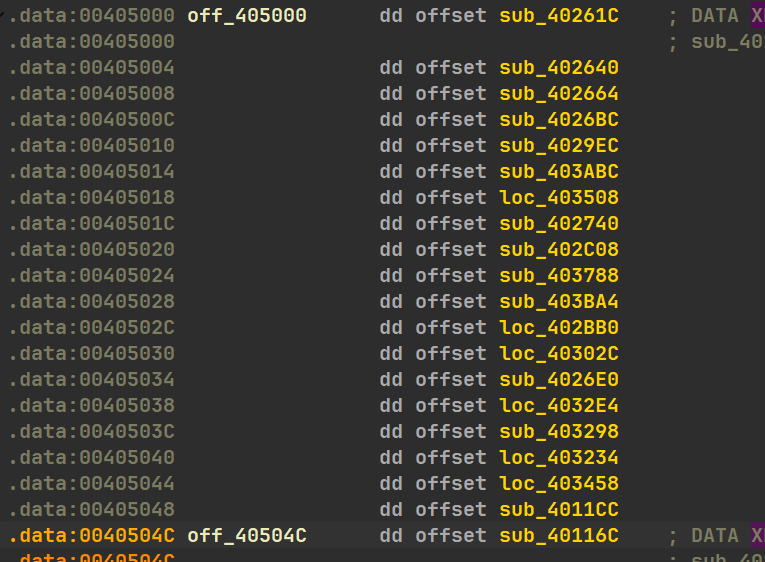Click the loc_4032E4 offset
This screenshot has width=765, height=562.
(559, 405)
